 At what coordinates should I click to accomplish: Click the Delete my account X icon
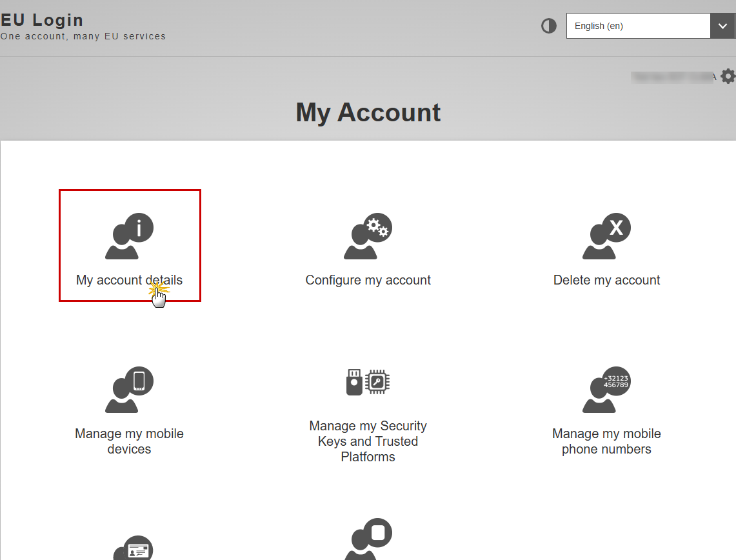(x=606, y=235)
